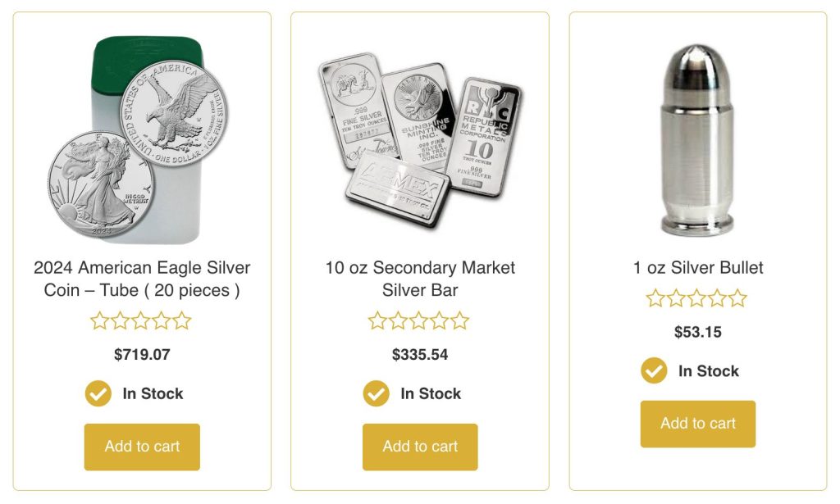Click the In Stock checkmark icon for Silver Bullet
The height and width of the screenshot is (504, 840).
click(x=654, y=370)
